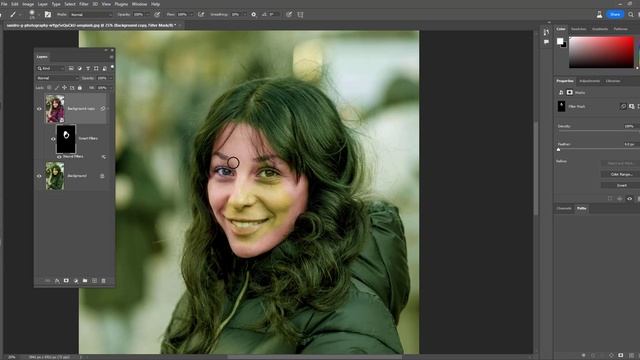
Task: Hide the Background layer
Action: coord(39,176)
